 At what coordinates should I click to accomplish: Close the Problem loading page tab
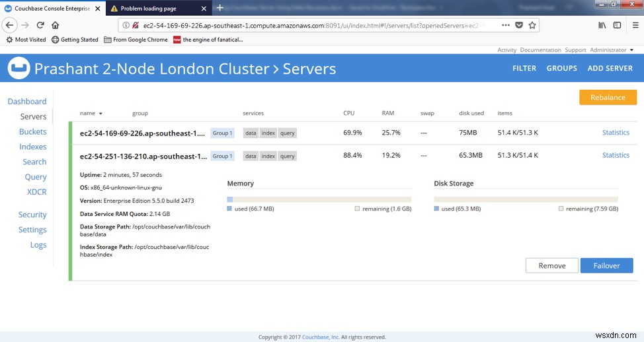(x=204, y=8)
